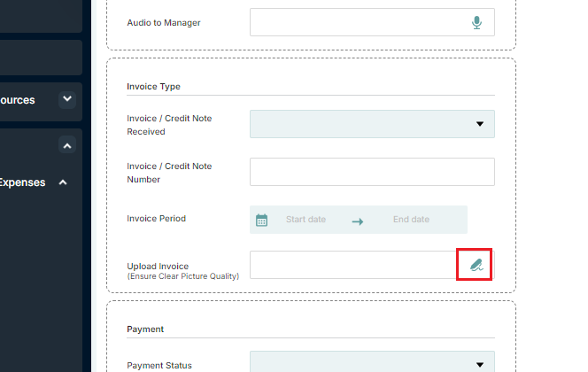Click the Invoice Type section heading

coord(153,87)
